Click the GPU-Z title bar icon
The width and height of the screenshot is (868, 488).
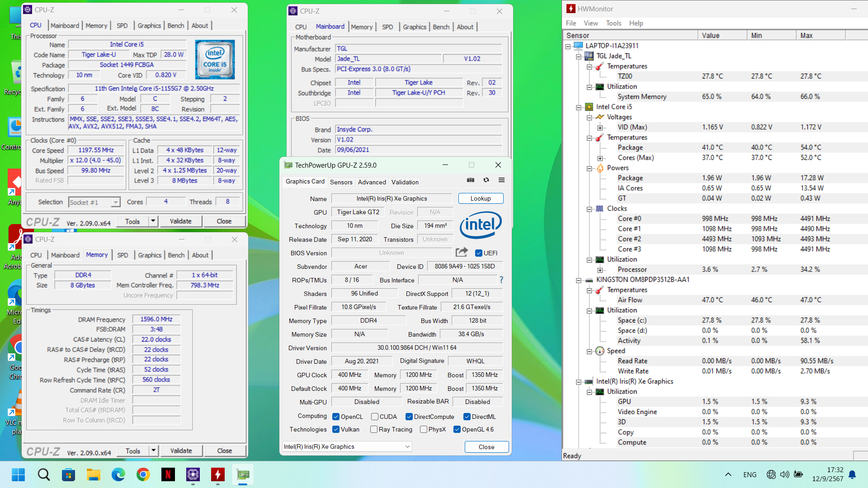tap(288, 165)
